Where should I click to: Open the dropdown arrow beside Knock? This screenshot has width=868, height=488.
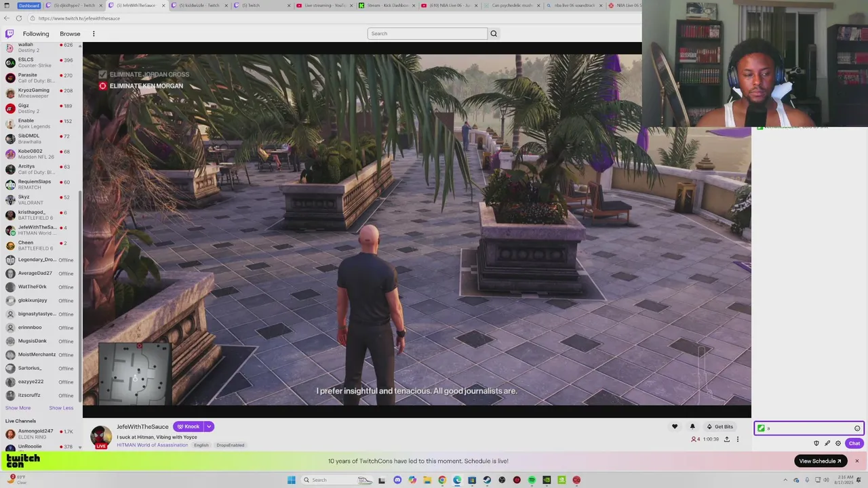click(x=209, y=426)
